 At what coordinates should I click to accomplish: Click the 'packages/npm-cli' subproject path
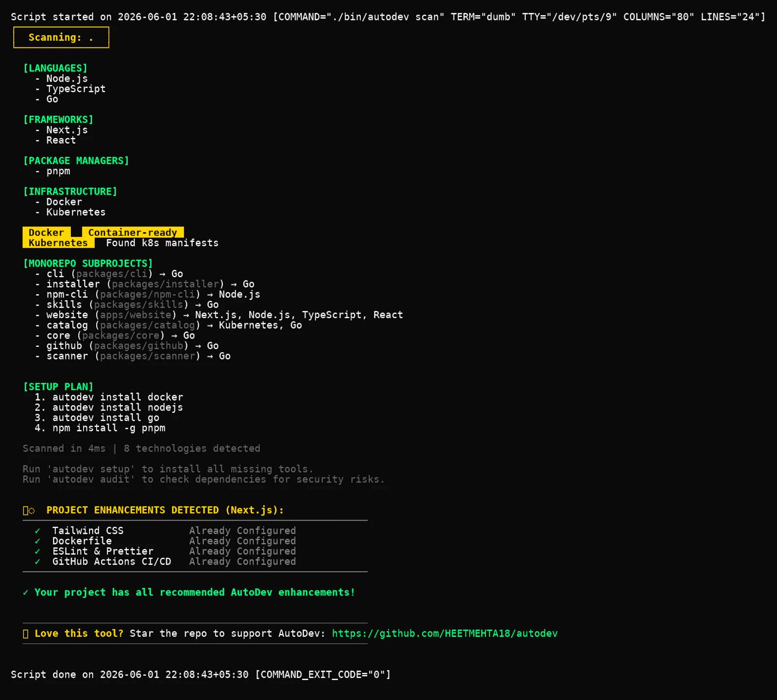[148, 294]
